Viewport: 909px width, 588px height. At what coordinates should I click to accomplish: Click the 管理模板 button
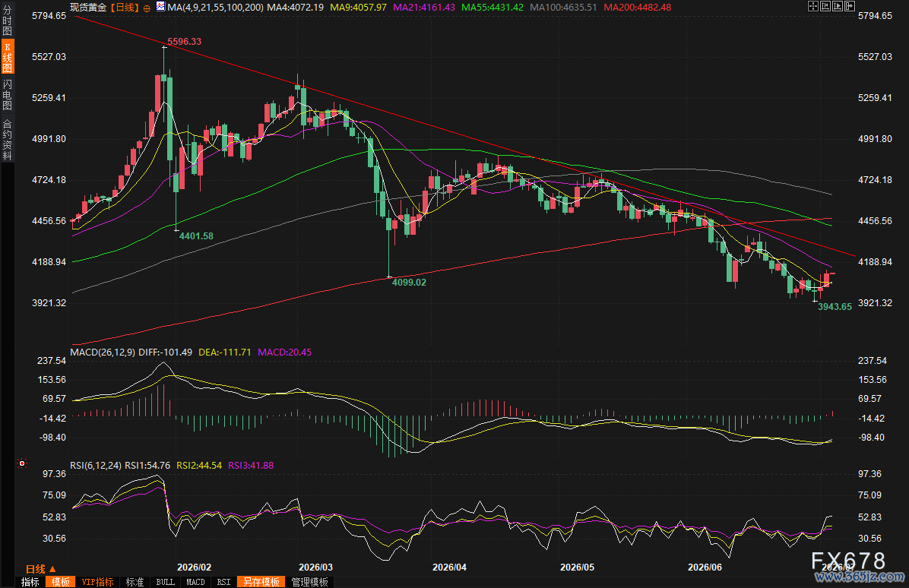click(310, 582)
